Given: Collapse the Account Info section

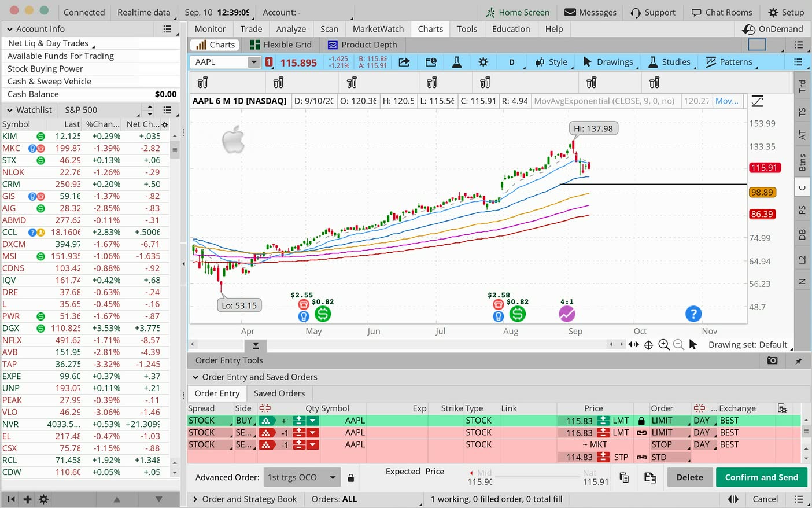Looking at the screenshot, I should [x=10, y=29].
